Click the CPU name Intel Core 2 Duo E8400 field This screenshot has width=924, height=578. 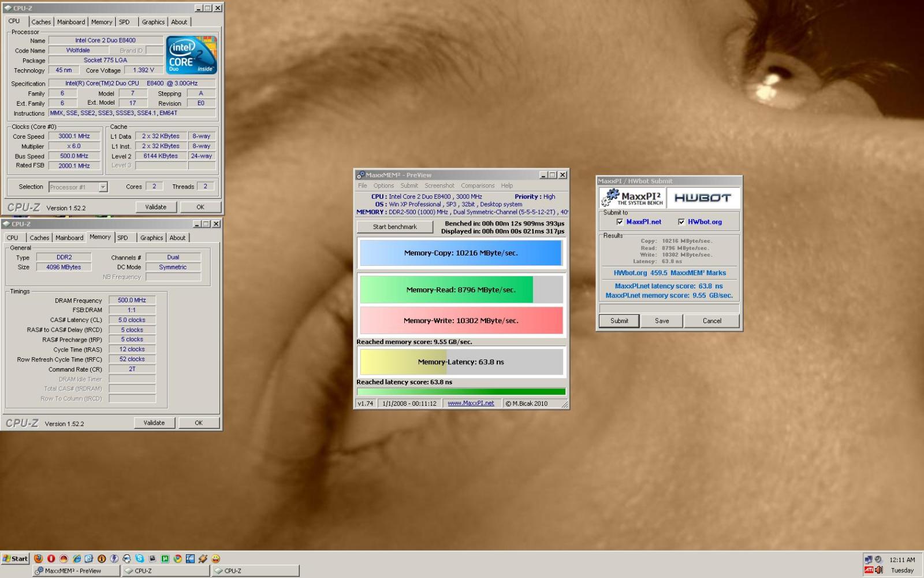click(x=105, y=40)
